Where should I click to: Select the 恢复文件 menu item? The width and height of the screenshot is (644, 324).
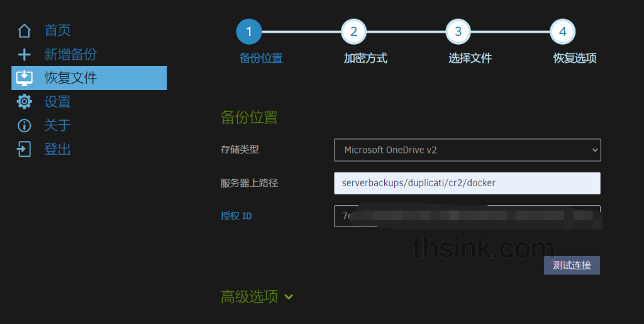(89, 78)
